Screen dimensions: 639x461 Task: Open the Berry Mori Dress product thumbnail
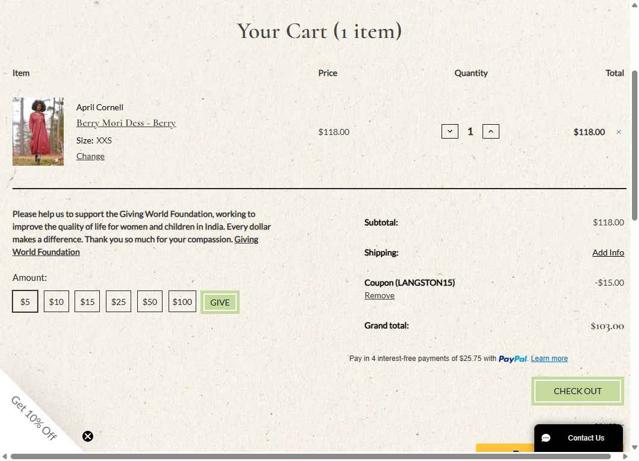38,131
